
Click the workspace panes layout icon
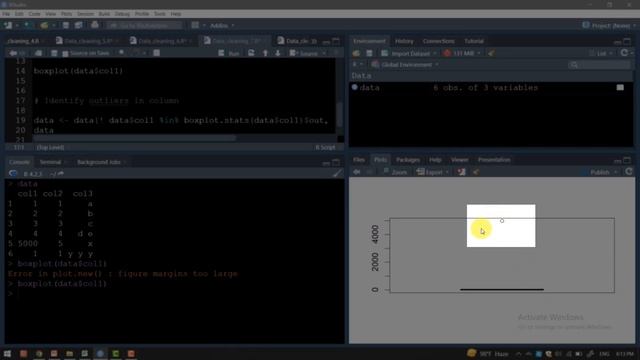click(x=195, y=25)
